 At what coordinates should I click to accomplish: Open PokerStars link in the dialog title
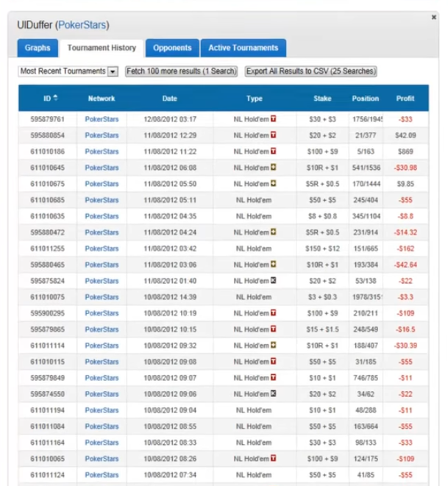tap(82, 25)
